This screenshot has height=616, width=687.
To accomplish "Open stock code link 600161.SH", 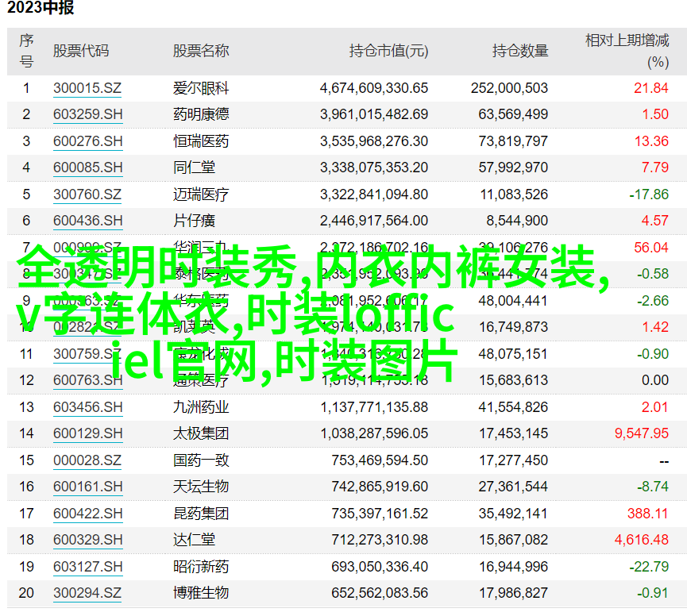I will coord(87,487).
